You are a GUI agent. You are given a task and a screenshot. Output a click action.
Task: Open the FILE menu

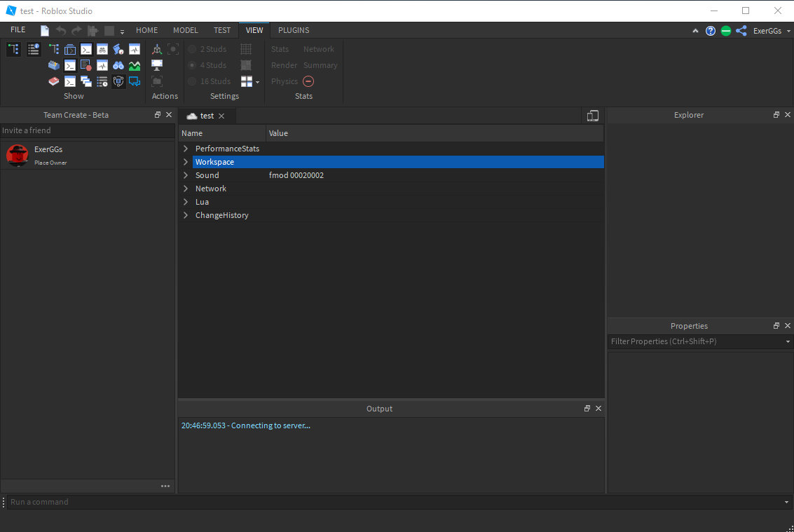coord(18,30)
